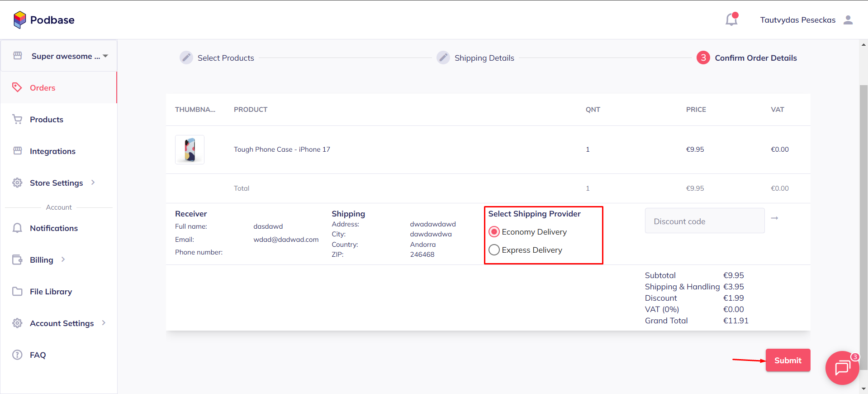Expand Account Settings chevron
Image resolution: width=868 pixels, height=394 pixels.
coord(104,323)
